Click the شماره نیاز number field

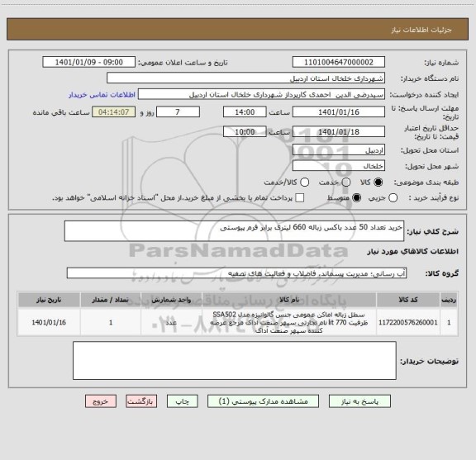(x=339, y=62)
